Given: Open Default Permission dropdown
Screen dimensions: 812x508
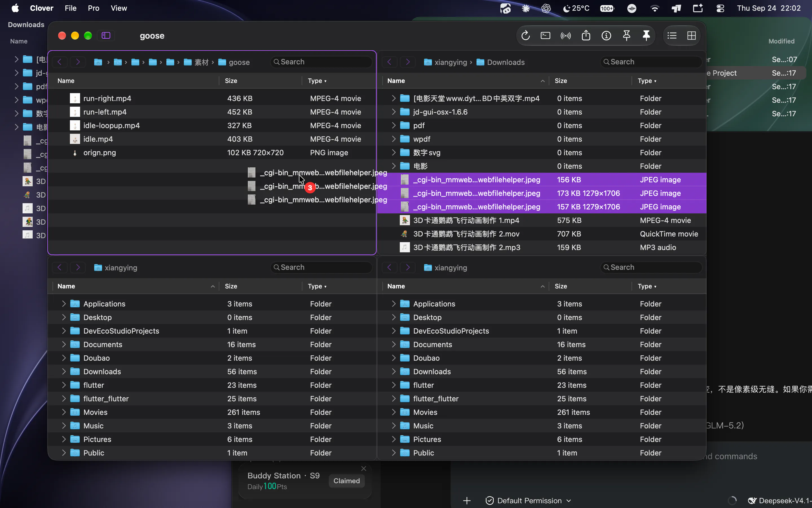Looking at the screenshot, I should tap(528, 501).
